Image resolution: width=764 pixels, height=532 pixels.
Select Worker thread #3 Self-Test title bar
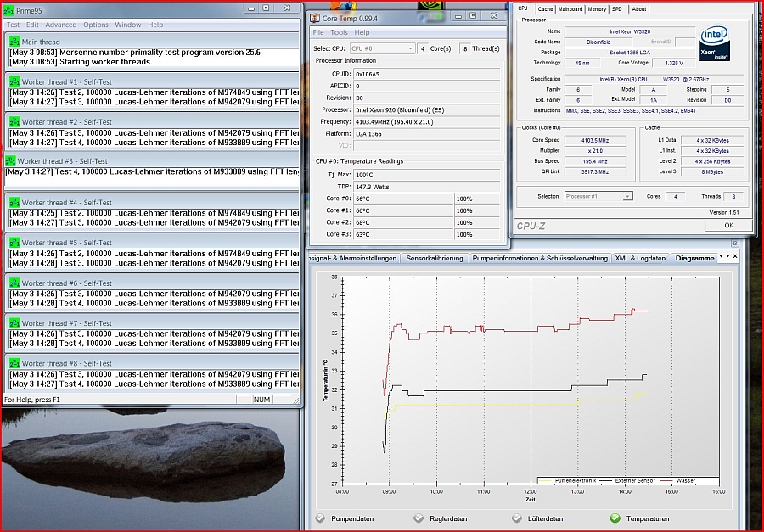[151, 160]
